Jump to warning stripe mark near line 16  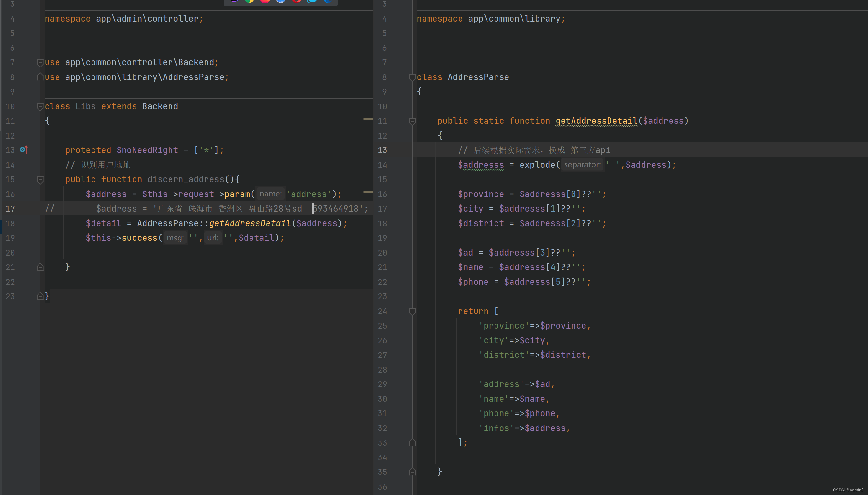click(368, 192)
